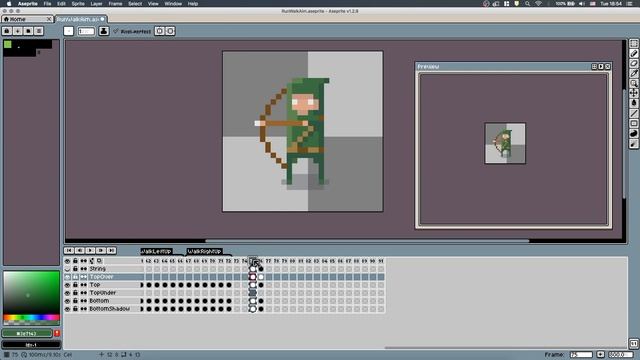Select the Line tool

coord(633,113)
